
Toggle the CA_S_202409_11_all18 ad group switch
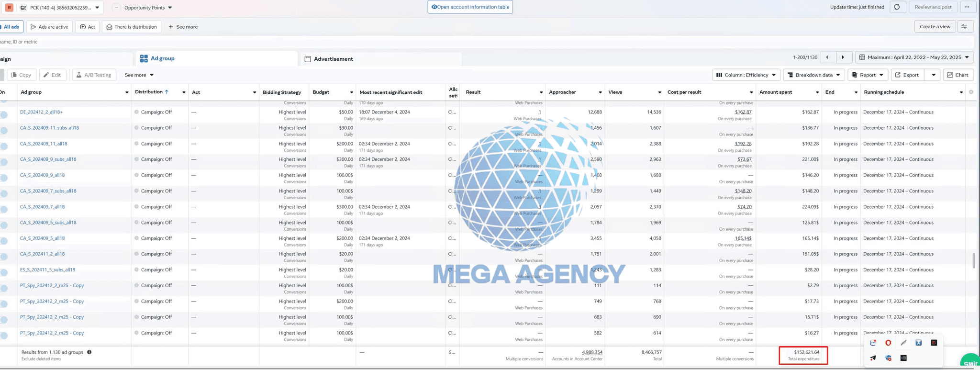[4, 146]
